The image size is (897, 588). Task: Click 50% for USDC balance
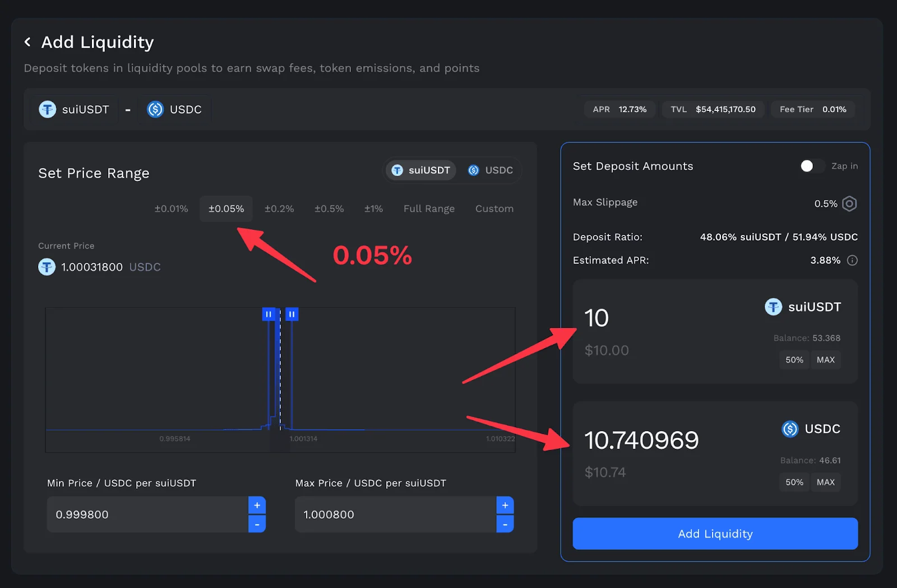pyautogui.click(x=794, y=482)
